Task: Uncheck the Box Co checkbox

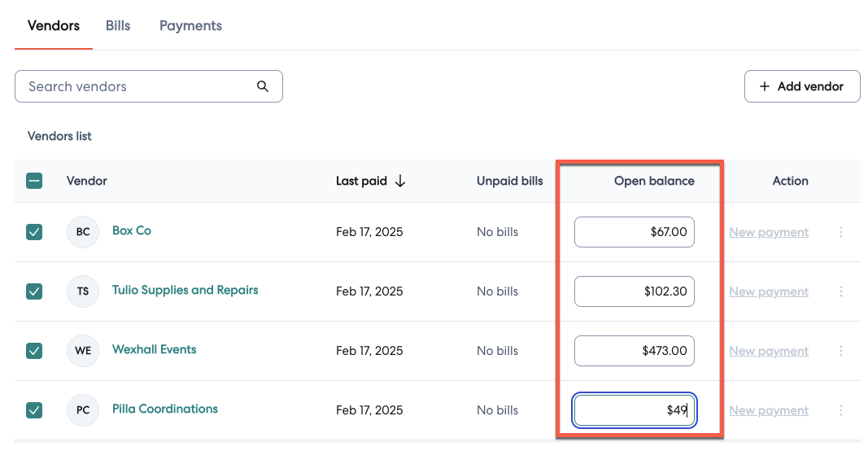Action: click(x=34, y=232)
